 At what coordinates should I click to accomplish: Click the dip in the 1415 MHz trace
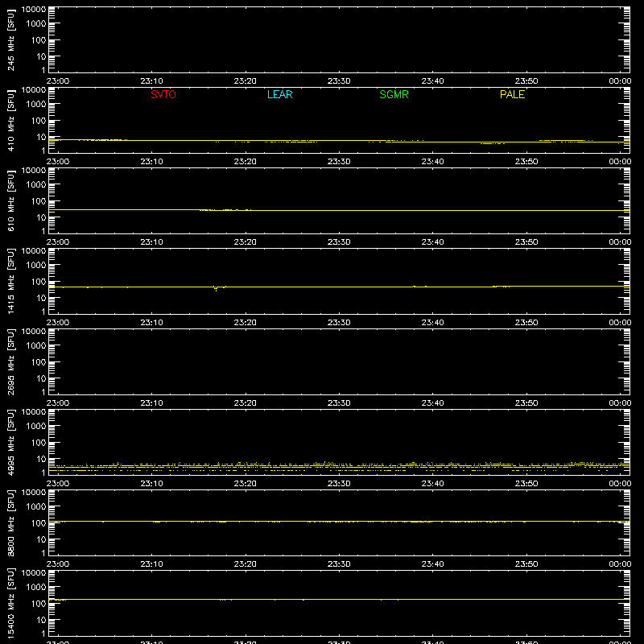coord(216,288)
